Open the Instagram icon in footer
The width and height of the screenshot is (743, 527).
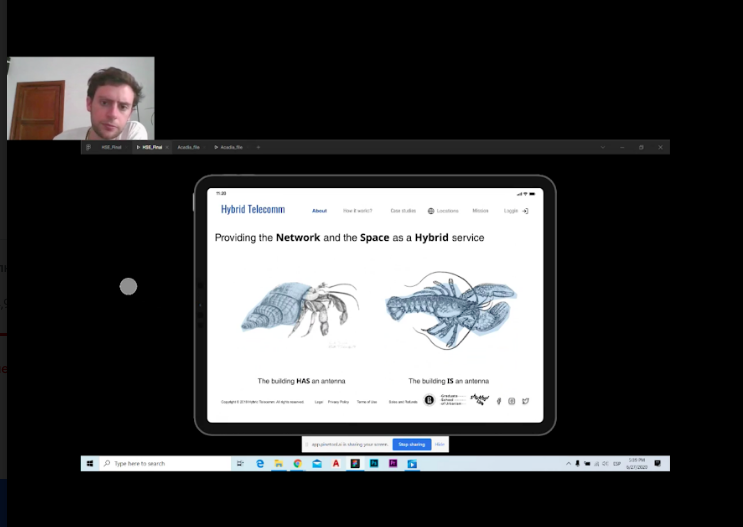(512, 401)
